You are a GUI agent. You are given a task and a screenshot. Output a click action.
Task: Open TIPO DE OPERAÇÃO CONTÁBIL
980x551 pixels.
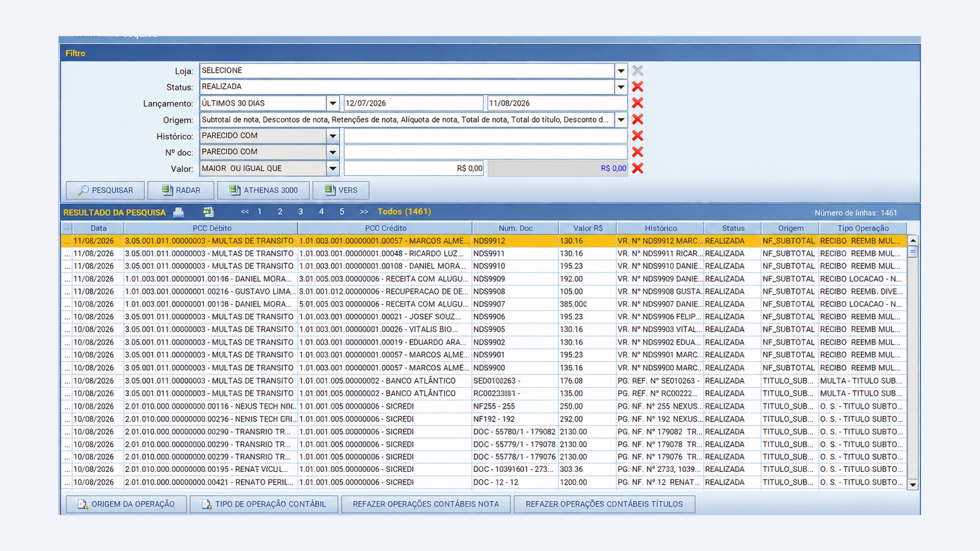click(x=264, y=504)
